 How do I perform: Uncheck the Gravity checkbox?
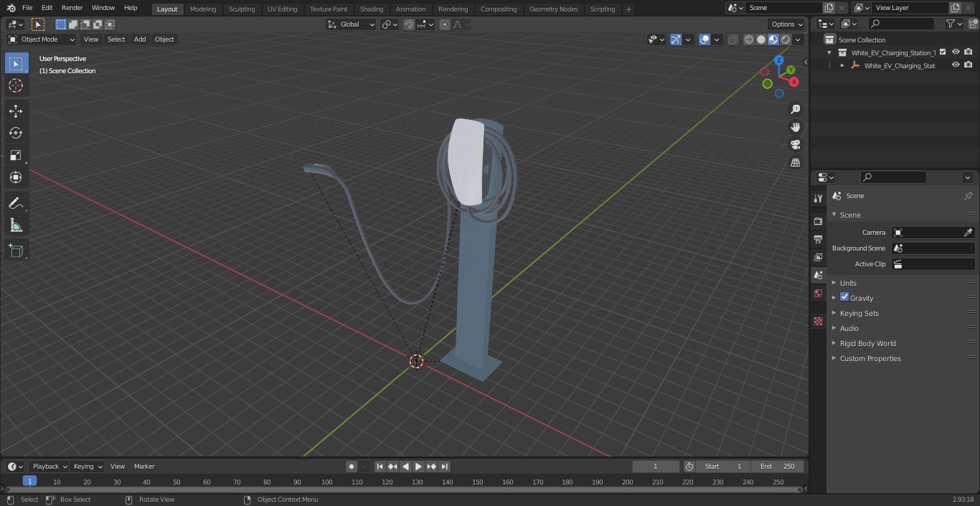coord(844,297)
